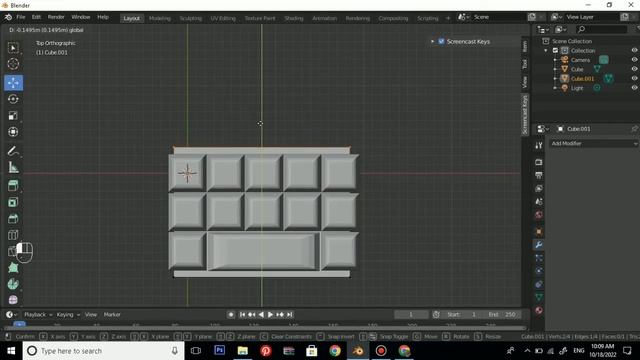
Task: Open the Object properties tab
Action: click(x=539, y=231)
